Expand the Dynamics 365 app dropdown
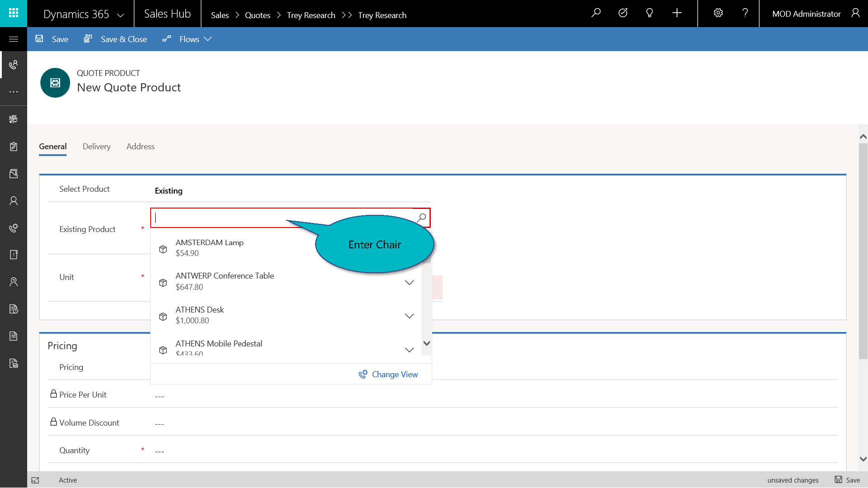Image resolution: width=868 pixels, height=488 pixels. point(120,15)
